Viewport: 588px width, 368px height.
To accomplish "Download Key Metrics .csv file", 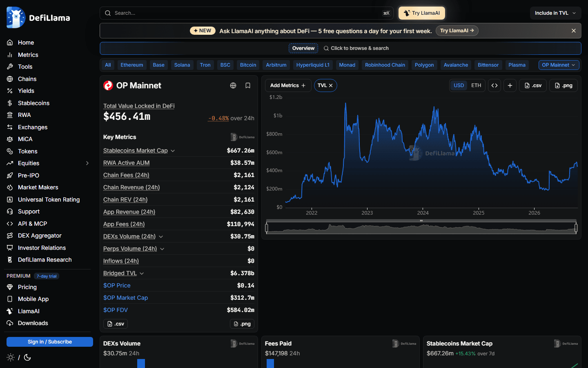I will pos(116,324).
